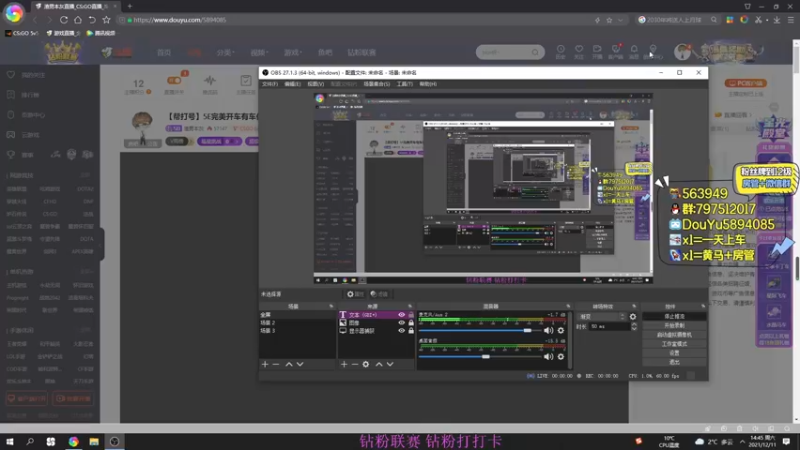Click the Douyu site search box
800x450 pixels.
point(510,52)
